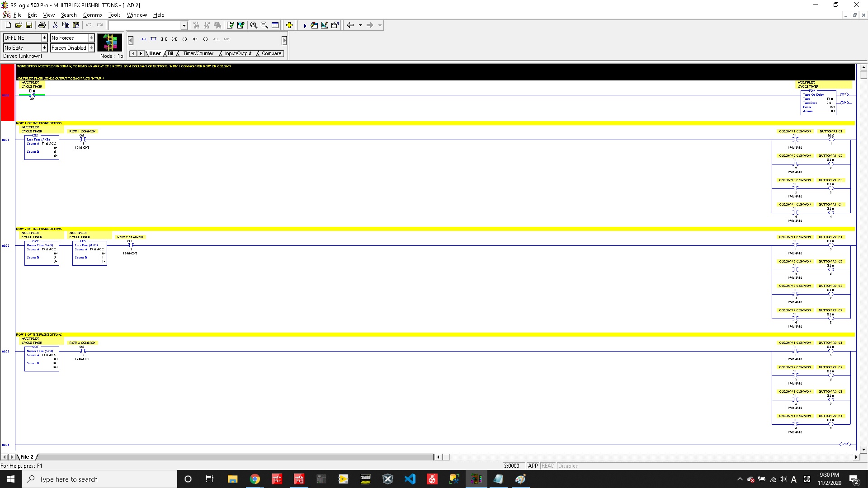
Task: Save the current project
Action: pyautogui.click(x=29, y=25)
